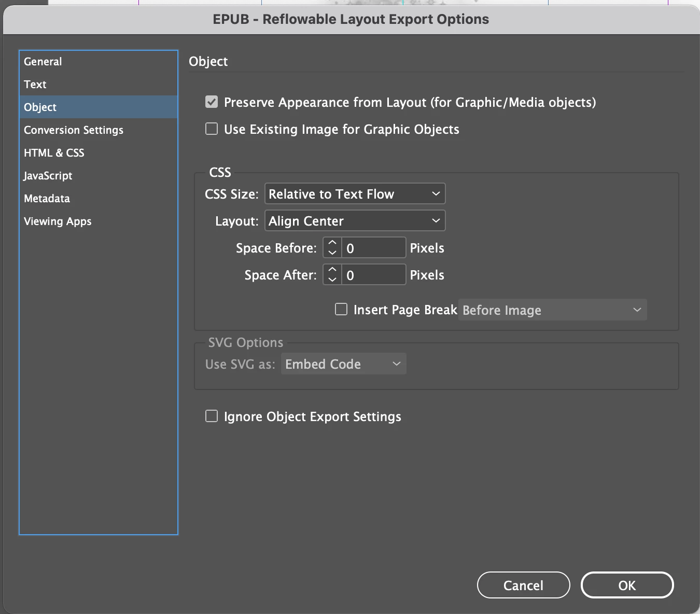
Task: Enable Use Existing Image for Graphic Objects
Action: click(x=212, y=129)
